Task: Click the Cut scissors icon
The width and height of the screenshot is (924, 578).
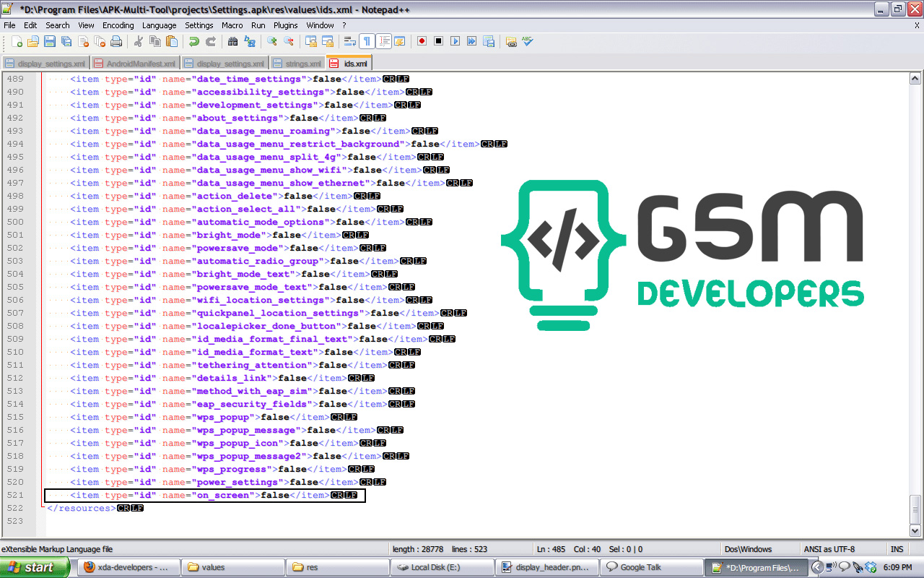Action: pyautogui.click(x=139, y=42)
